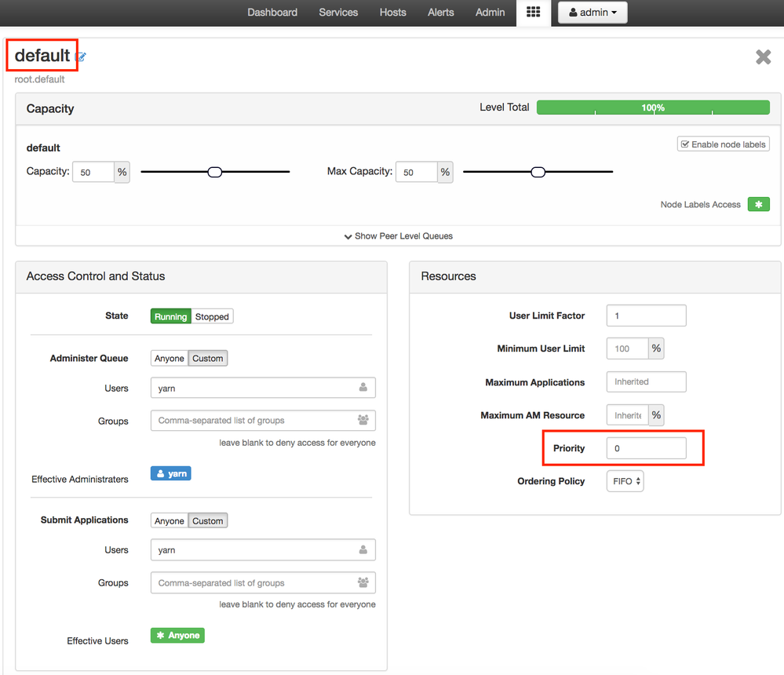Click the root.default queue path text

pyautogui.click(x=39, y=79)
